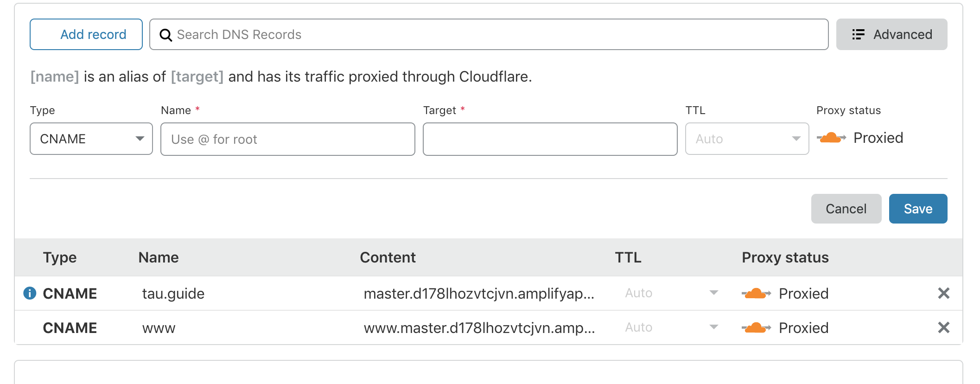
Task: Click the Name input field
Action: click(x=287, y=139)
